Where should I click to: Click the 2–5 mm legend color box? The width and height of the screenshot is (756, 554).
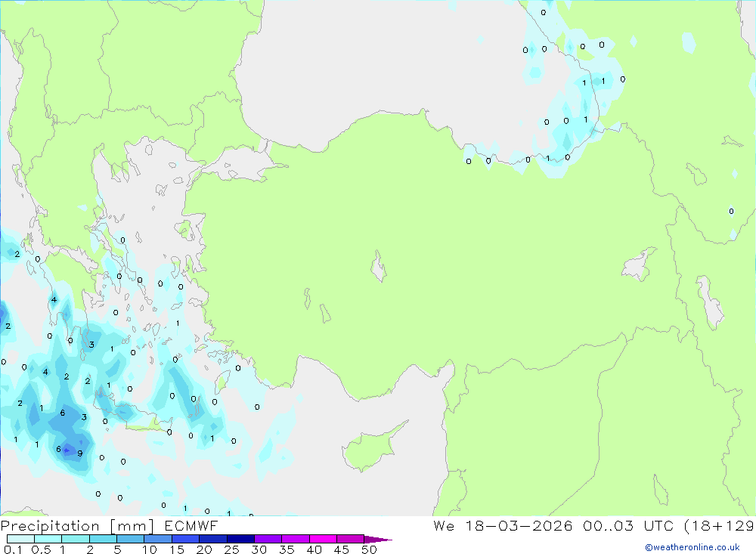103,539
